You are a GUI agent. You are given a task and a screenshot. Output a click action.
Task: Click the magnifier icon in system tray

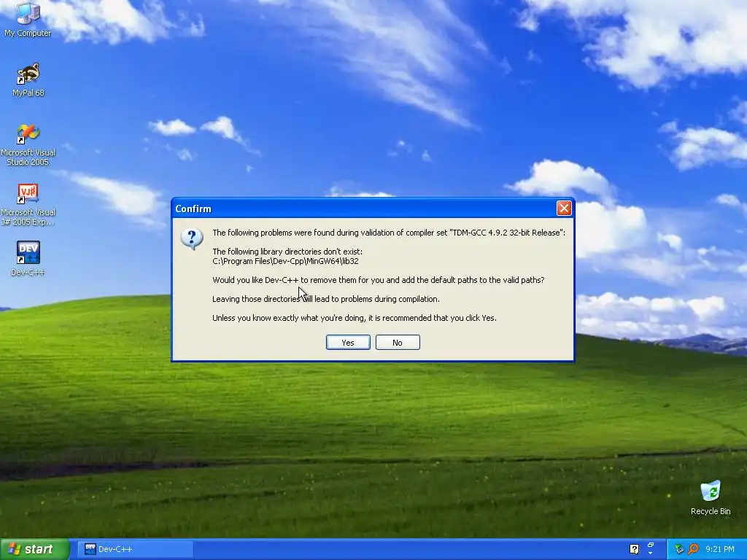pyautogui.click(x=693, y=549)
